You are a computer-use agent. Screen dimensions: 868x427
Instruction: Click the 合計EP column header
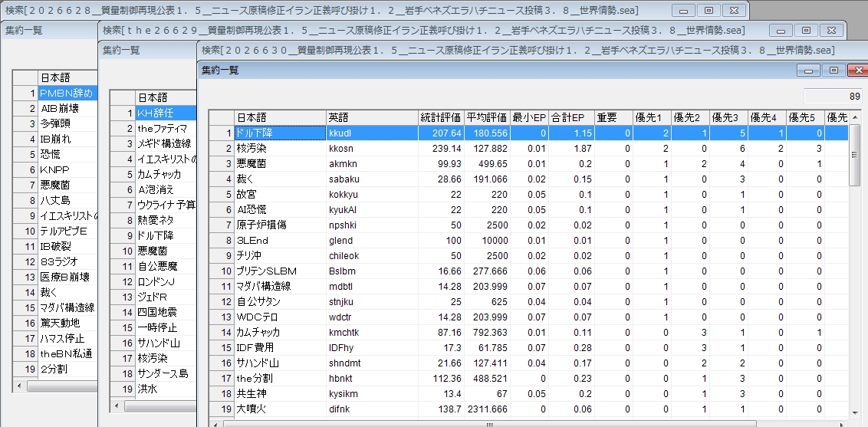[571, 118]
